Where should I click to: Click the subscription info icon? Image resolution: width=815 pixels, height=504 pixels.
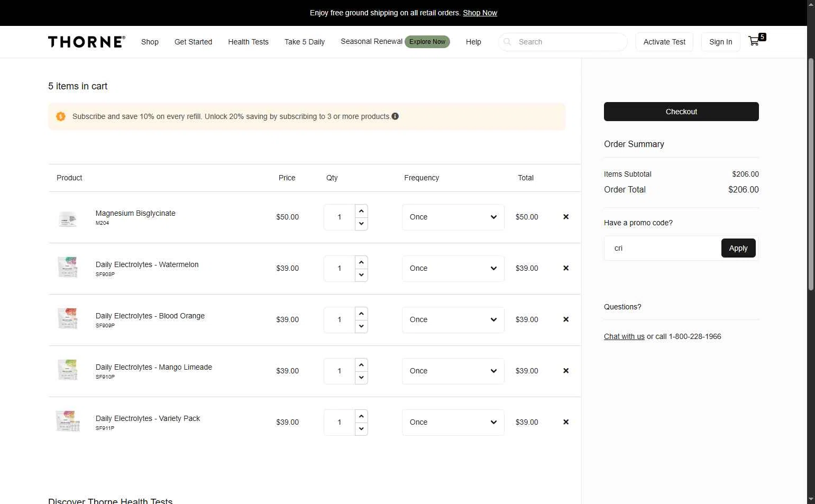[x=395, y=116]
